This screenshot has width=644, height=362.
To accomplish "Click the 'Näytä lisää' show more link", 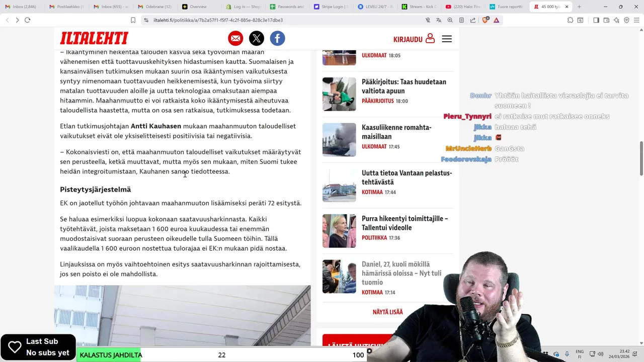I will coord(388,312).
